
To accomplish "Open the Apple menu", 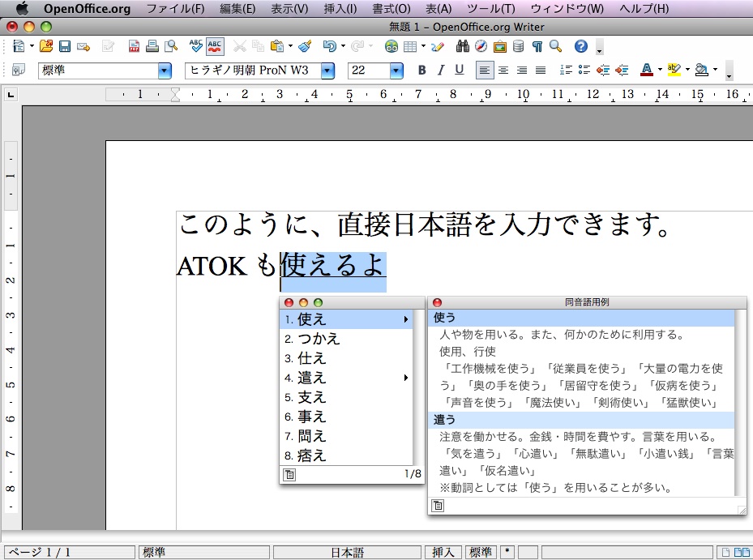I will coord(22,9).
